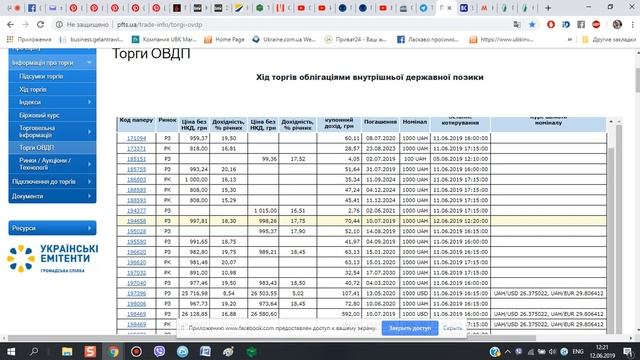This screenshot has width=640, height=360.
Task: Open the Home Page bookmark
Action: click(224, 40)
